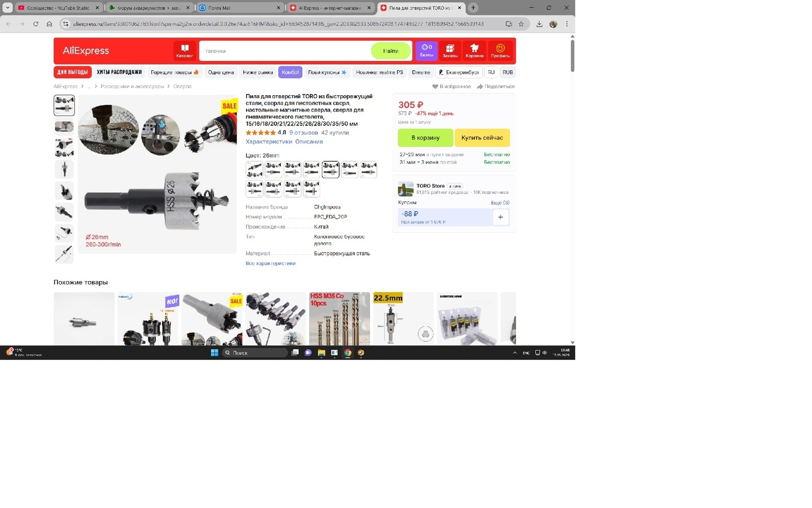Open the Комбо! category
This screenshot has height=508, width=812.
coord(290,72)
